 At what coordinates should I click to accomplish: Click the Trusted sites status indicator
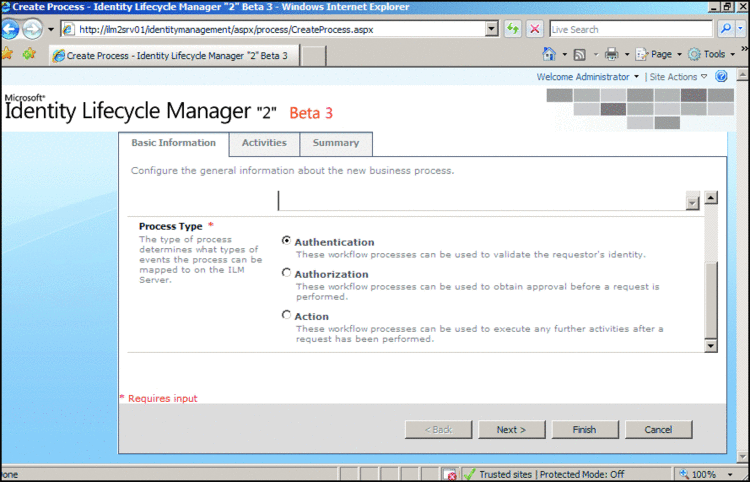[544, 474]
